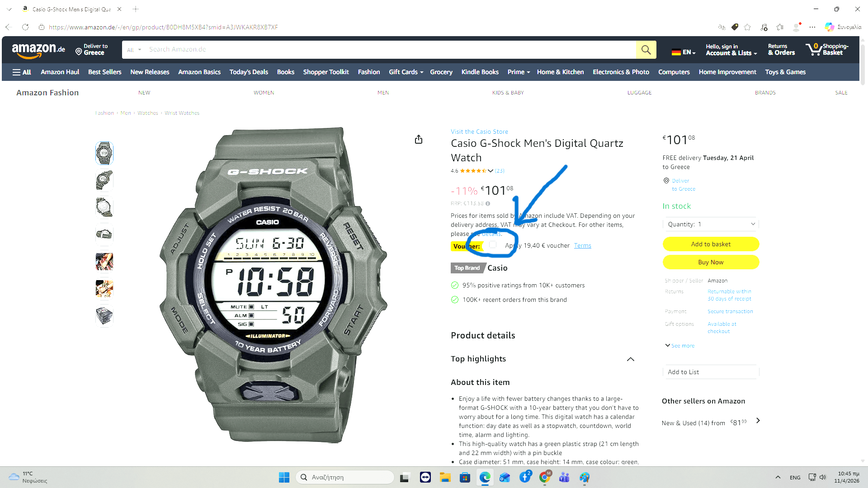Open the search category All dropdown
The height and width of the screenshot is (488, 868).
pos(134,50)
